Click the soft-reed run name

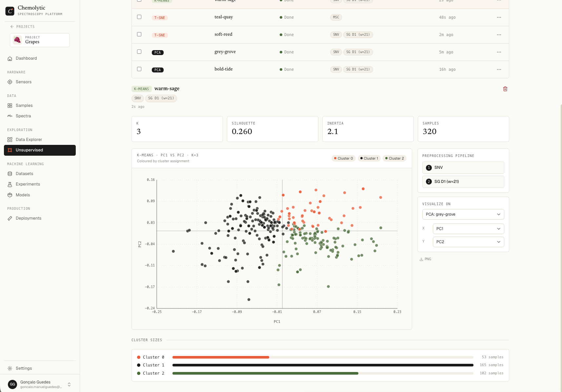point(223,34)
